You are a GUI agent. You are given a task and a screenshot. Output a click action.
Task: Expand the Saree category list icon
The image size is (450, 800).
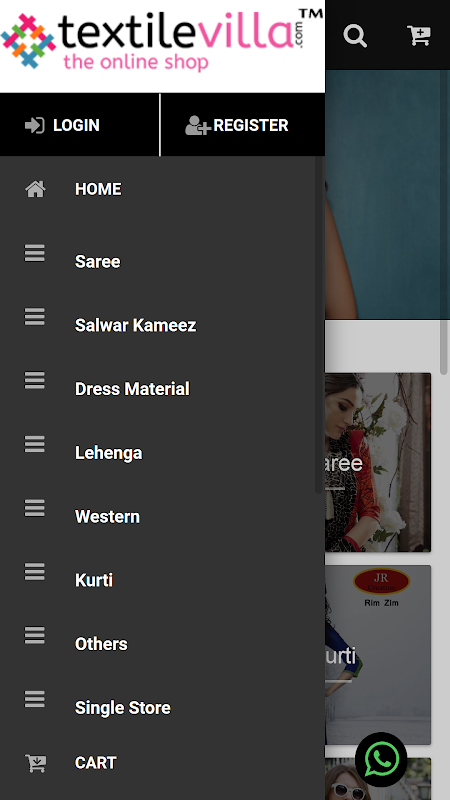tap(35, 253)
